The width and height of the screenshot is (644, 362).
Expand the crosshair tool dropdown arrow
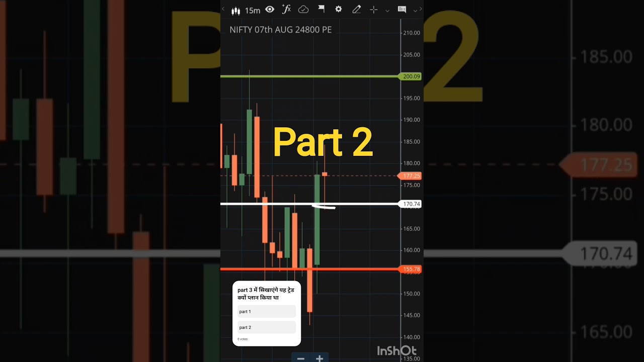[387, 10]
